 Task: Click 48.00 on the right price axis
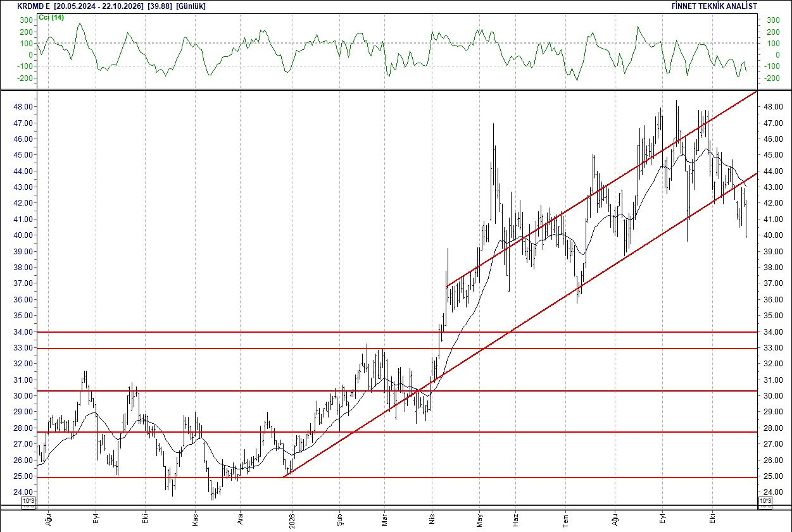click(773, 107)
